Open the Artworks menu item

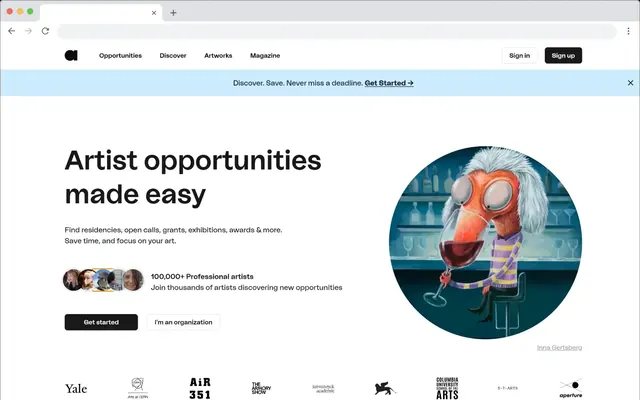(x=218, y=56)
